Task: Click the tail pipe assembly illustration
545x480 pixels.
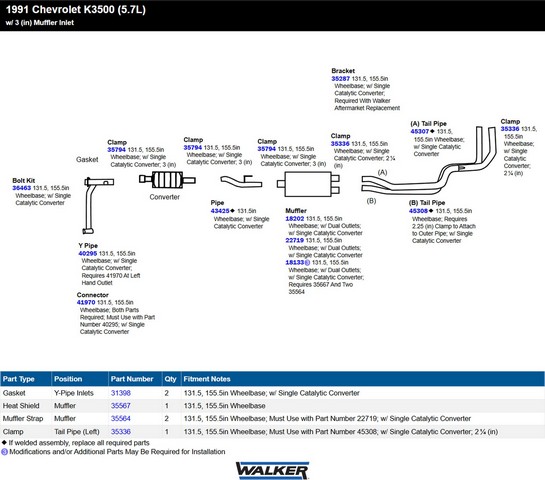Action: coord(428,160)
